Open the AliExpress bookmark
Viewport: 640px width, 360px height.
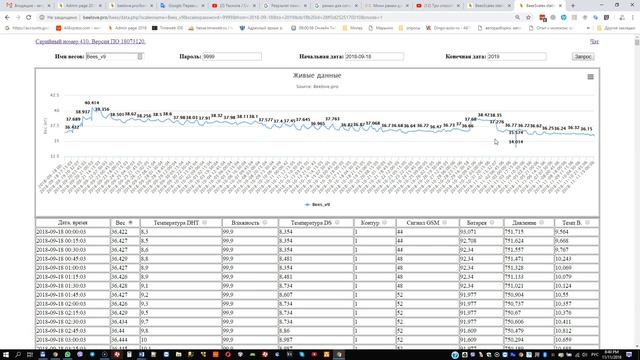click(x=78, y=28)
